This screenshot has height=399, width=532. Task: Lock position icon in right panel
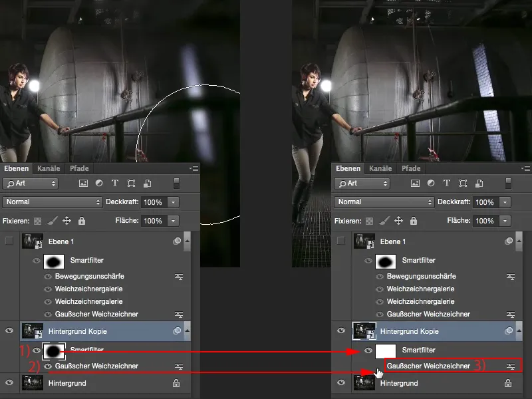398,221
